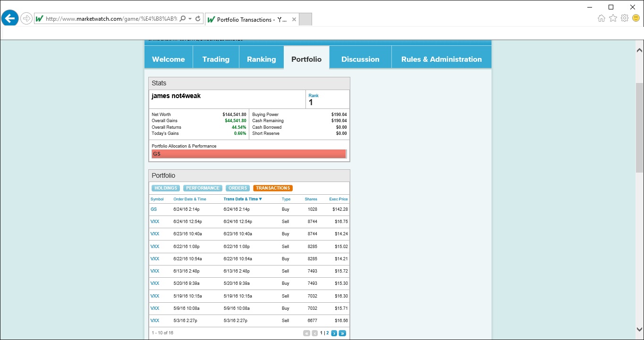This screenshot has height=340, width=644.
Task: Open the Favorites star icon
Action: point(613,18)
